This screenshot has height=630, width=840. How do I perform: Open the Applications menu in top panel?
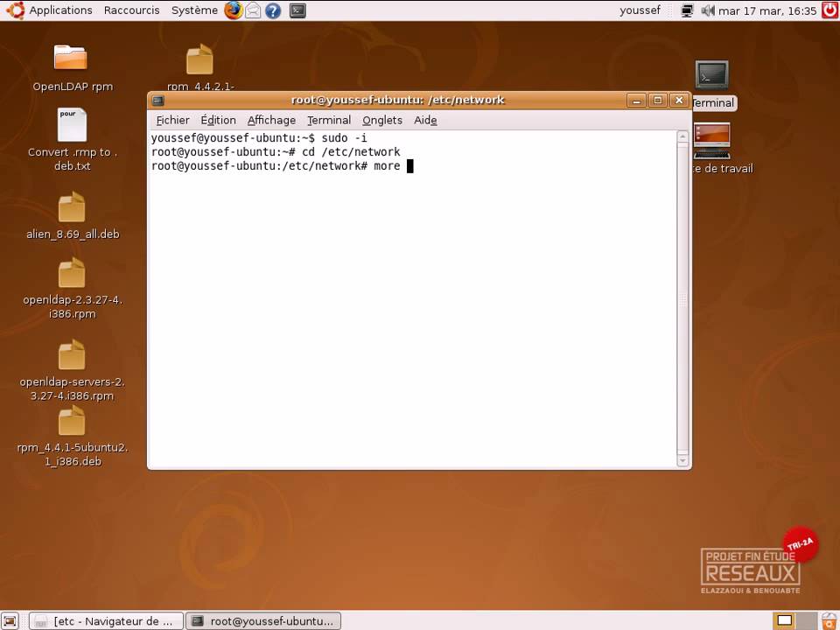click(50, 10)
